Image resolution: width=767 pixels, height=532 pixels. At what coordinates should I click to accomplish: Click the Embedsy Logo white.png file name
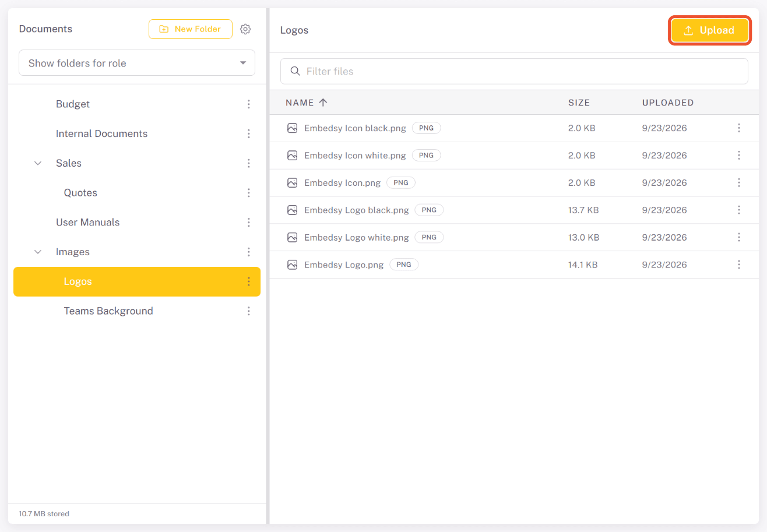click(x=357, y=237)
